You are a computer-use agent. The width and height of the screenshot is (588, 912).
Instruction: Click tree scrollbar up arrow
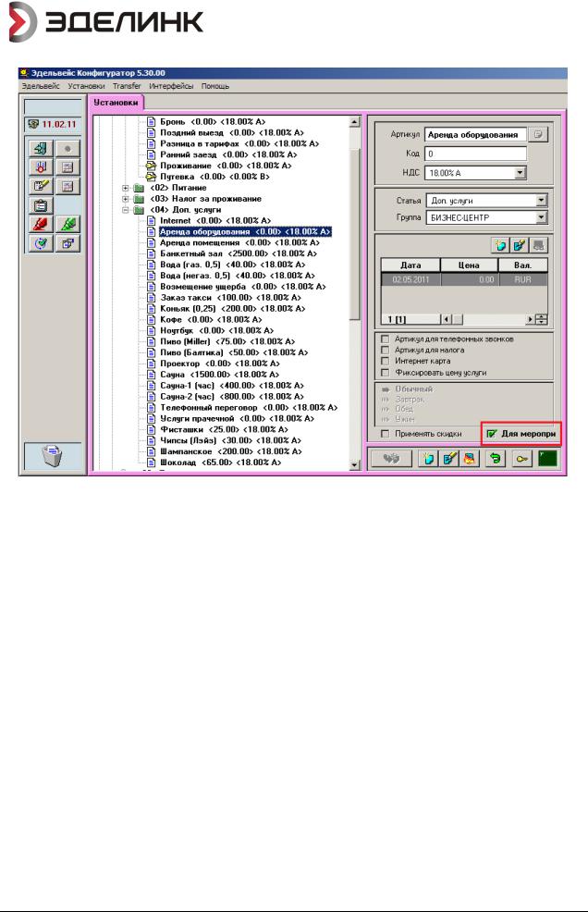[x=355, y=122]
